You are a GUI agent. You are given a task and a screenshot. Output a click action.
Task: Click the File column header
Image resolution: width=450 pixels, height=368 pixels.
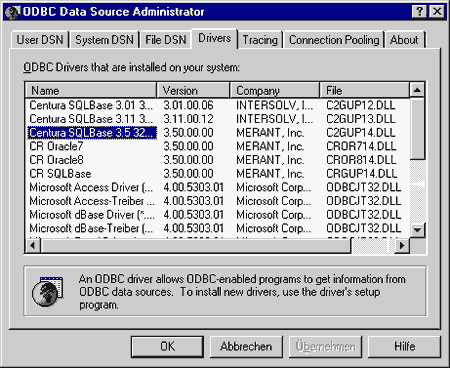tap(364, 90)
